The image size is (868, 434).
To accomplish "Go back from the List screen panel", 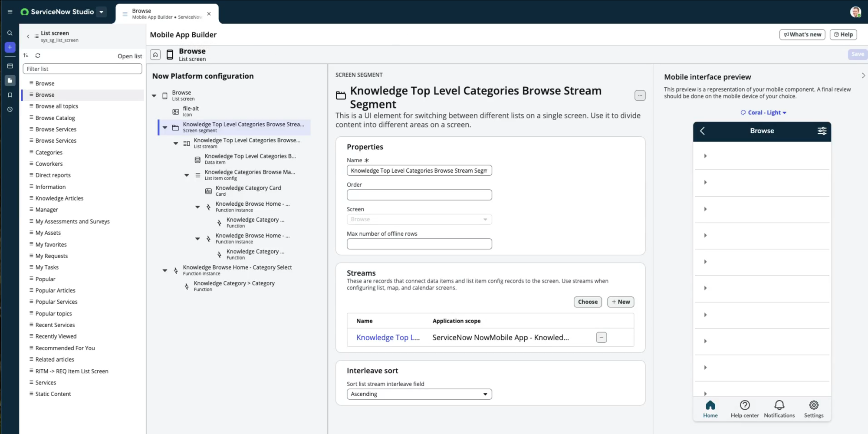I will (28, 36).
